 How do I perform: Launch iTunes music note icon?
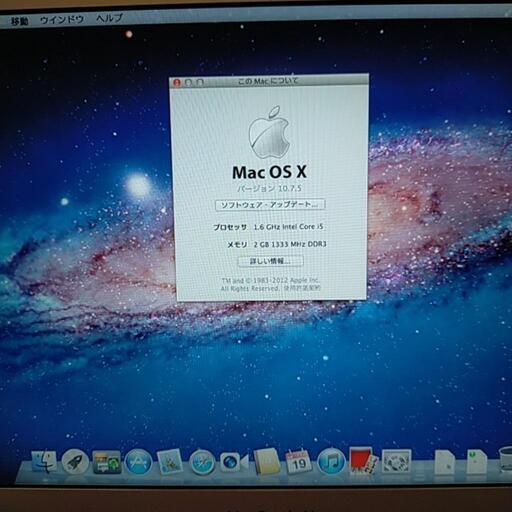point(331,461)
